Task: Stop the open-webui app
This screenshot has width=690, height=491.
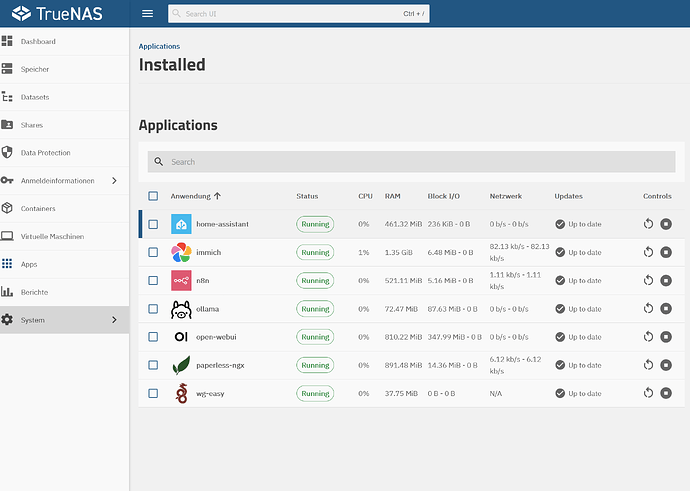Action: pos(666,337)
